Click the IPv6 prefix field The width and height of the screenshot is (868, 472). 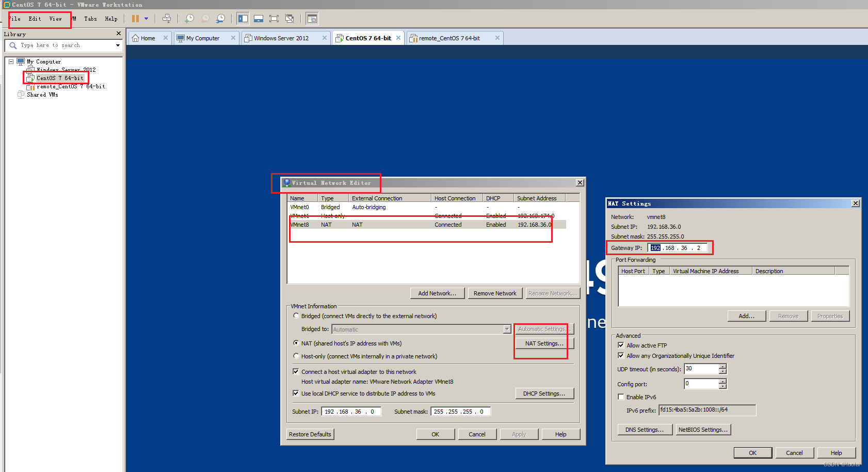point(707,410)
